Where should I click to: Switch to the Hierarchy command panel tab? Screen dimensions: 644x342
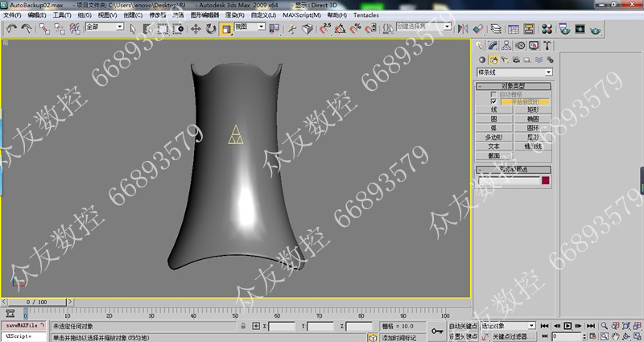[x=506, y=45]
